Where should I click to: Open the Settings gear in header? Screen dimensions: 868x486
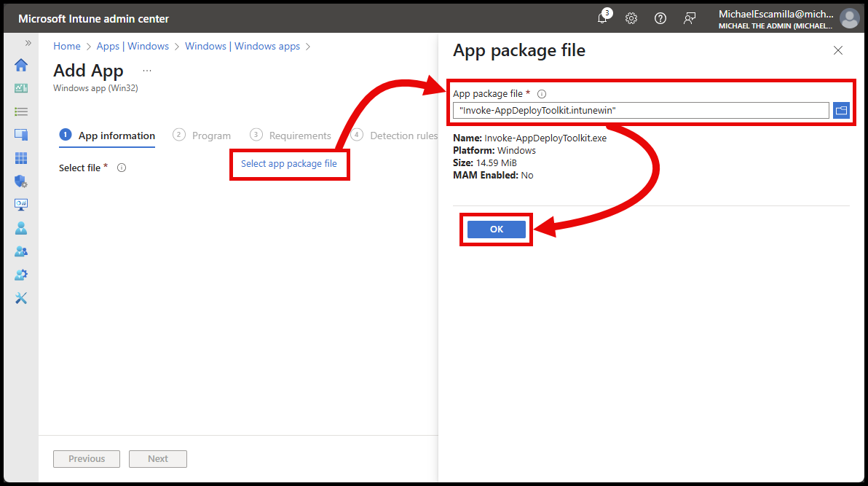631,18
